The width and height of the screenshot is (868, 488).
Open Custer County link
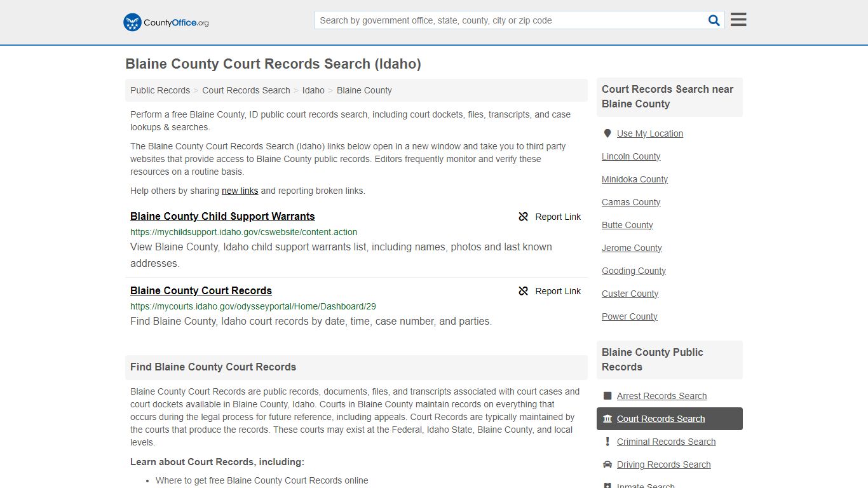pyautogui.click(x=630, y=294)
